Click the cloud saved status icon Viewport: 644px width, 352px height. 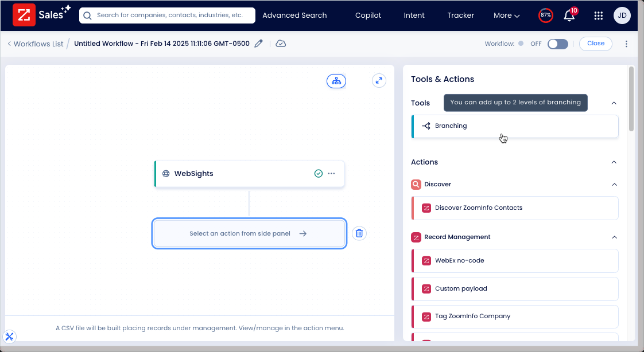(x=281, y=44)
